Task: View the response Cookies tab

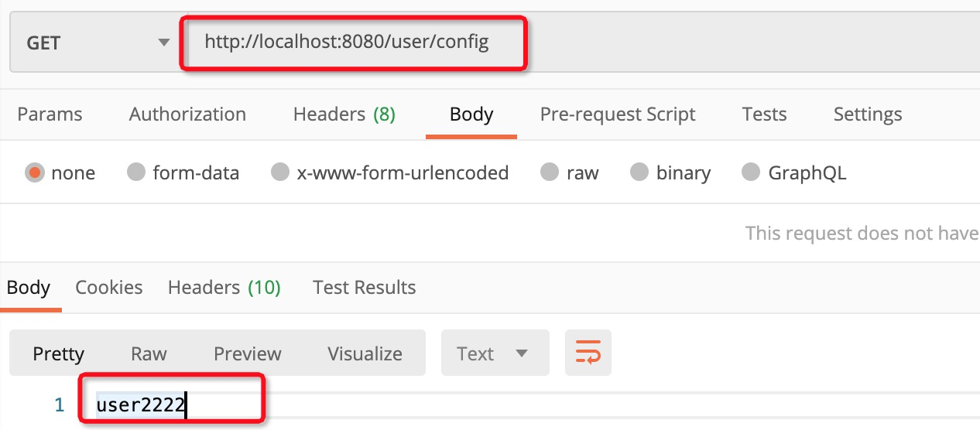Action: [x=108, y=288]
